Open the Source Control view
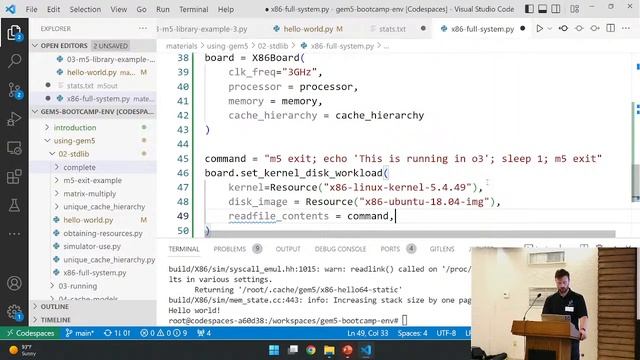 pyautogui.click(x=14, y=90)
